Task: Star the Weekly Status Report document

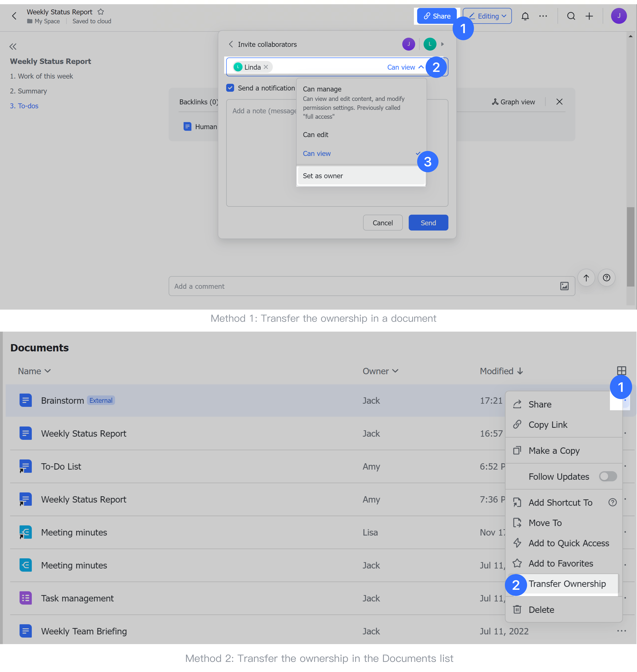Action: (x=101, y=12)
